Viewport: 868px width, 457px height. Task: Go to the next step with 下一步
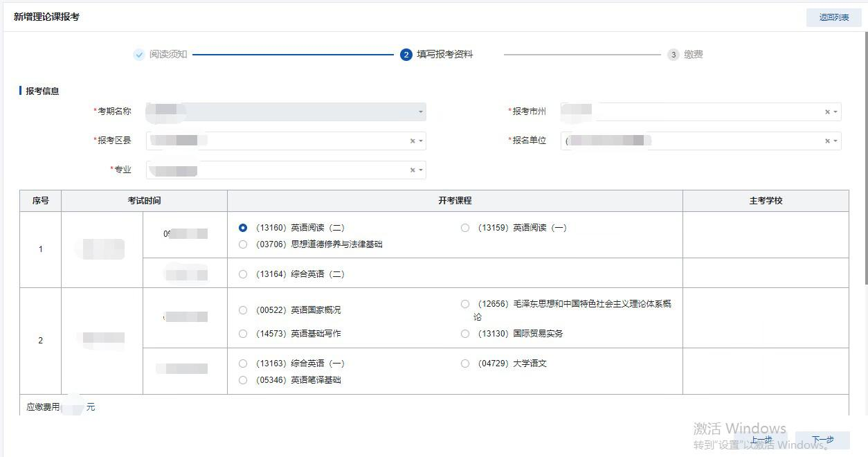click(x=822, y=440)
